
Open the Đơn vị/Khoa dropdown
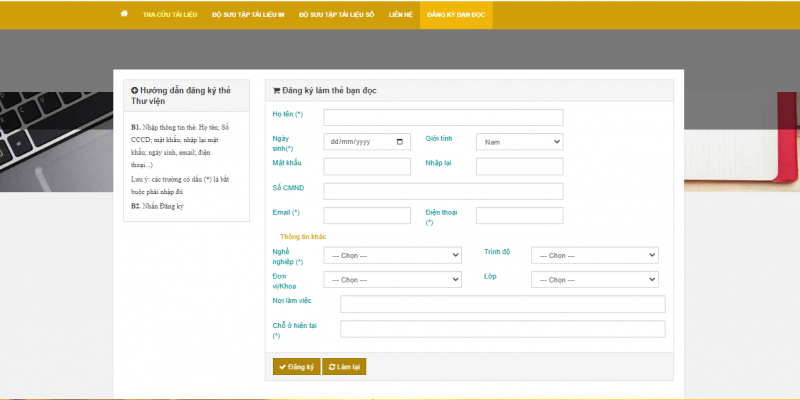tap(392, 280)
